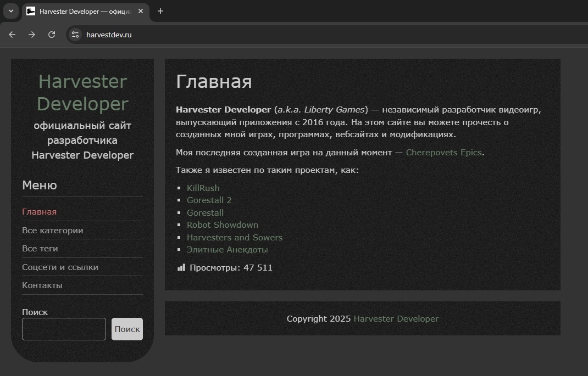This screenshot has width=588, height=376.
Task: Click the site subtitle официальный сайт разработчика
Action: click(x=82, y=140)
